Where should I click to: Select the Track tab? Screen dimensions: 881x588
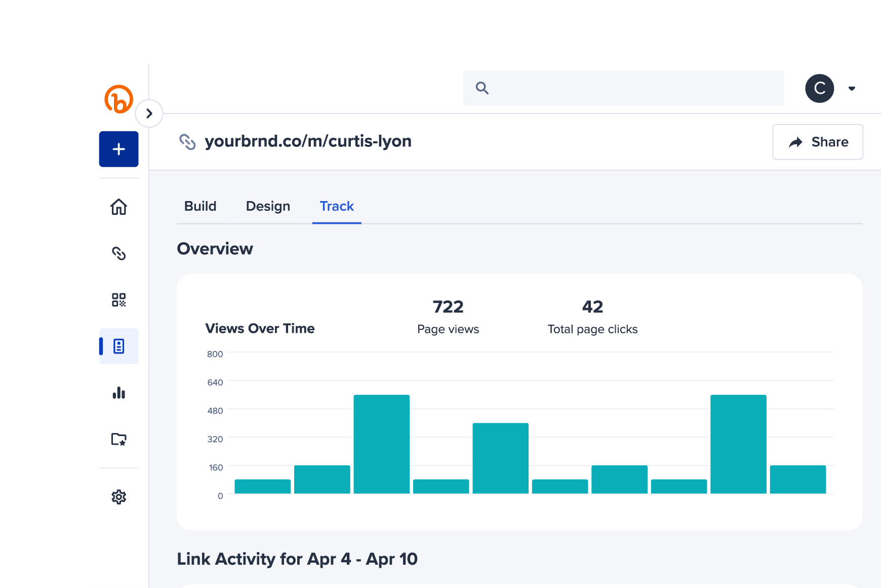point(336,206)
